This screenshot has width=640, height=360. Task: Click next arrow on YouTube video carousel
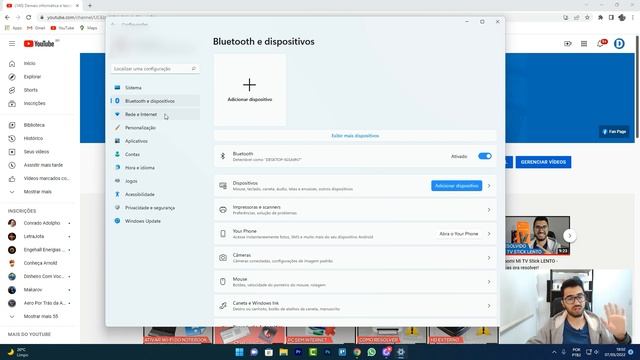click(x=570, y=236)
